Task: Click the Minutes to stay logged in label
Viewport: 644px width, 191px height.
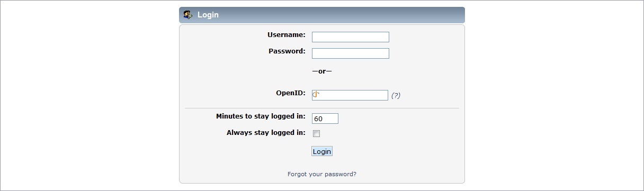Action: (261, 116)
